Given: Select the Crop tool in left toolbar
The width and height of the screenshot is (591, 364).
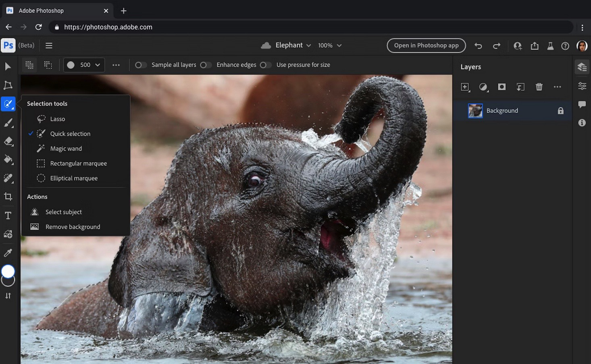Looking at the screenshot, I should (8, 196).
